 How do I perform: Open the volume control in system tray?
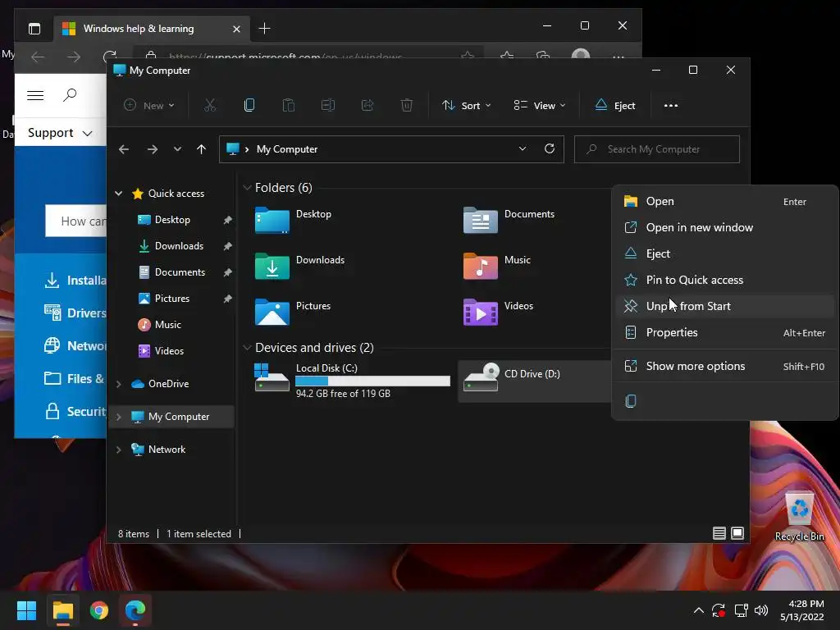pos(761,610)
